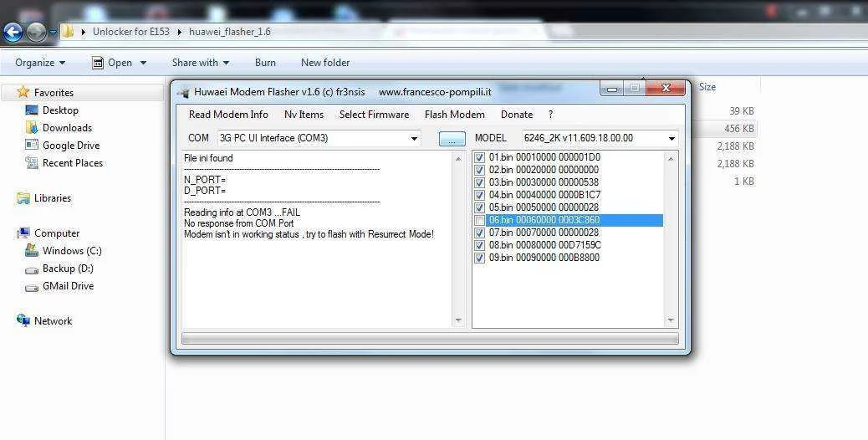Click the 456 KB file size cell
The height and width of the screenshot is (440, 868).
point(739,128)
